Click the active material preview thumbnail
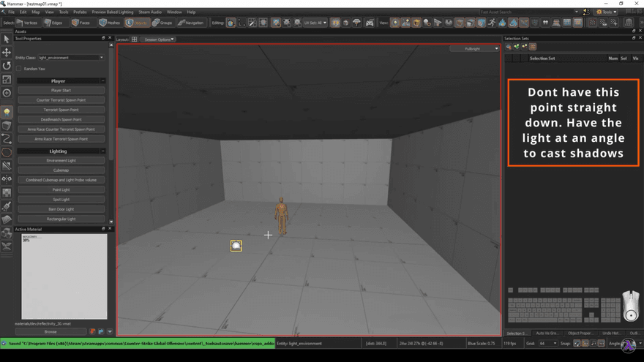The image size is (644, 362). point(64,276)
